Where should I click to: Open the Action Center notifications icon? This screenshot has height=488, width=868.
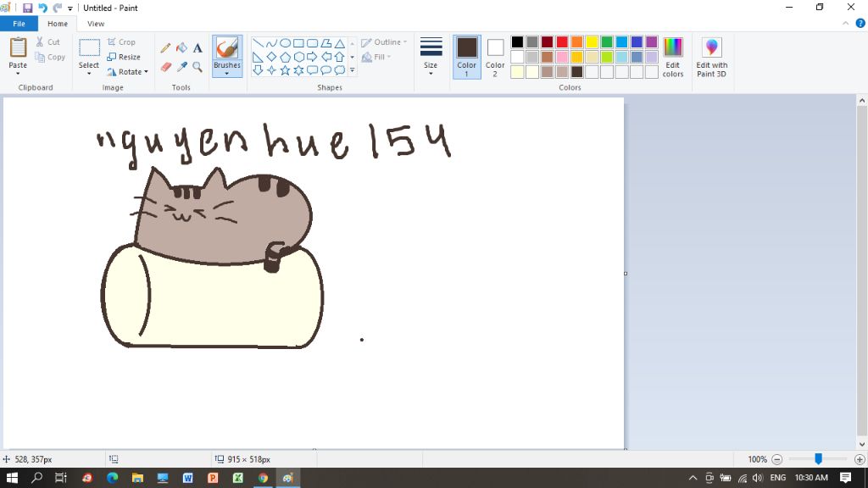coord(846,478)
